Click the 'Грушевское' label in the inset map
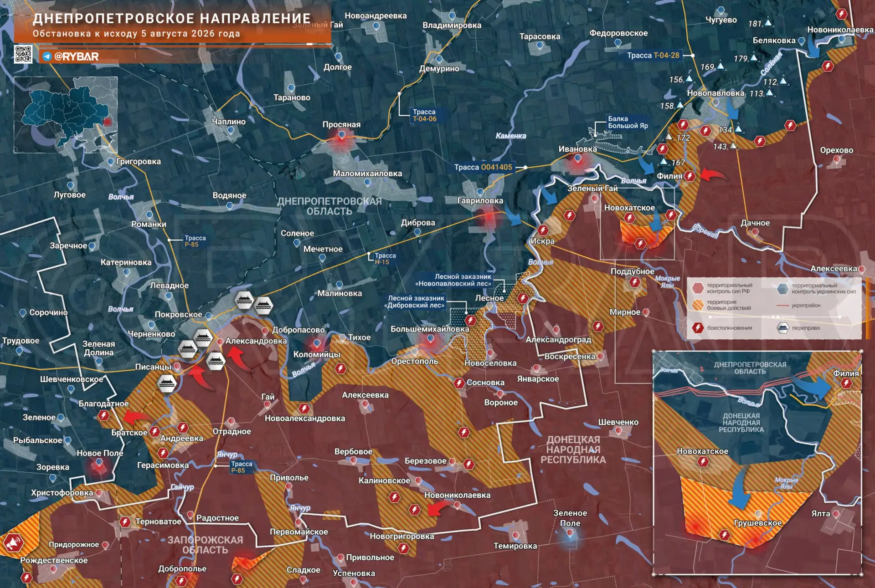The height and width of the screenshot is (588, 875). pos(758,523)
